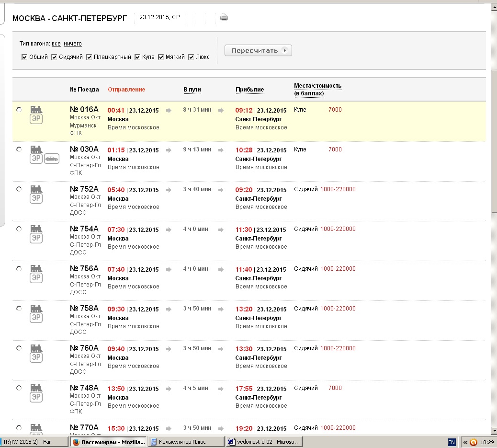The width and height of the screenshot is (497, 448).
Task: Click the locomotive icon for train 758А
Action: point(36,309)
